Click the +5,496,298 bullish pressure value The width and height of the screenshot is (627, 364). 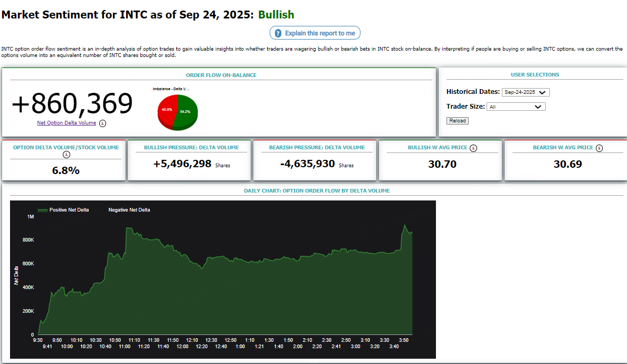pyautogui.click(x=182, y=164)
